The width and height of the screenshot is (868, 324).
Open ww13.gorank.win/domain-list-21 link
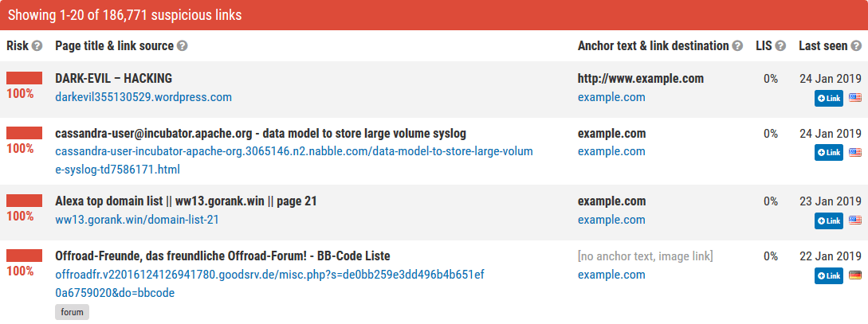pyautogui.click(x=137, y=220)
